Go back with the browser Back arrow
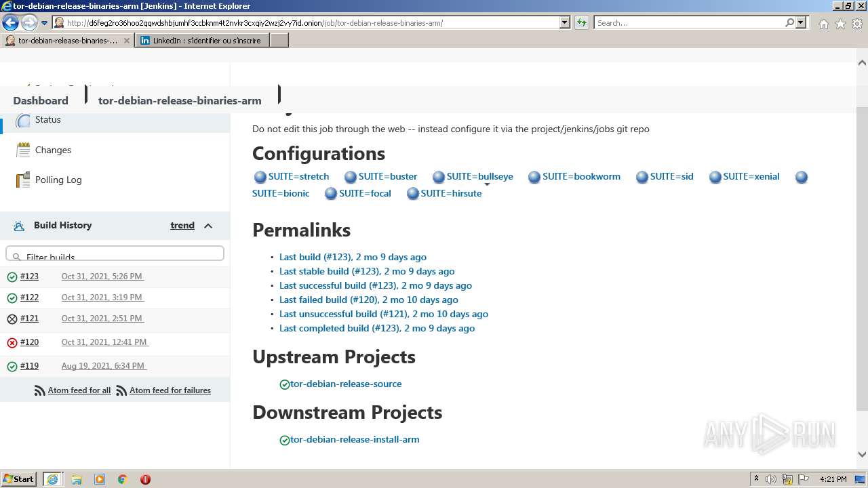The height and width of the screenshot is (488, 868). tap(10, 22)
